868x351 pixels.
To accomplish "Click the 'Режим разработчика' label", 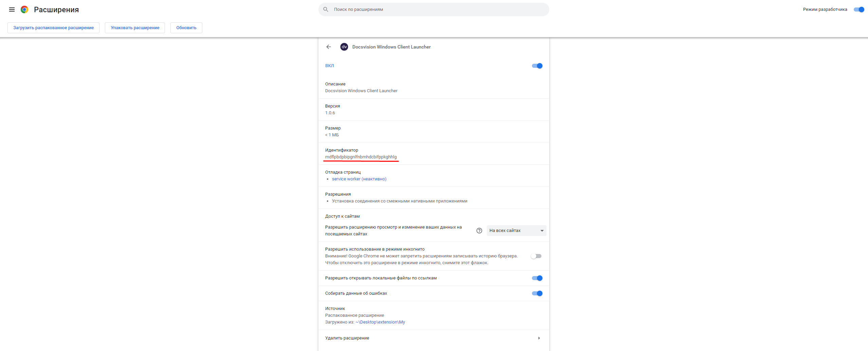I will 825,9.
